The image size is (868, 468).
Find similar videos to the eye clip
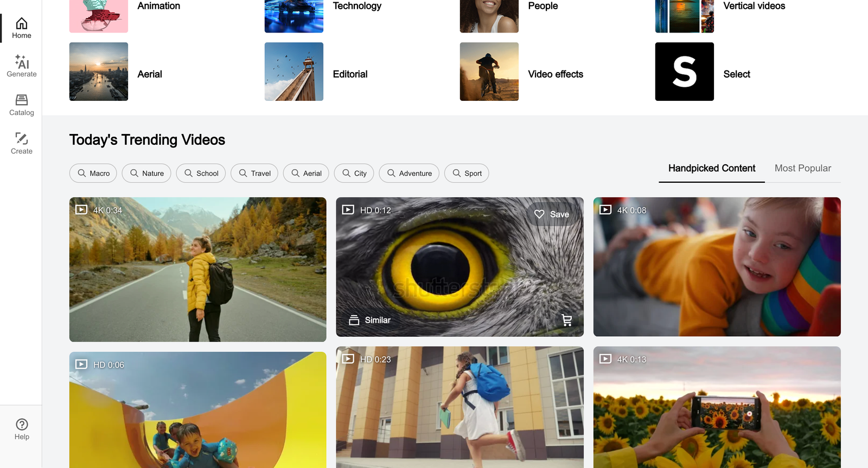(370, 320)
